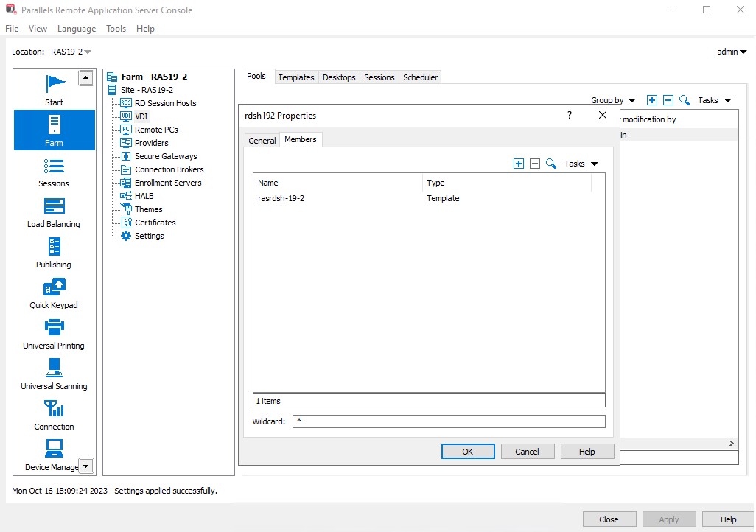Open Secure Gateways tree node
Screen dimensions: 756x532
pyautogui.click(x=159, y=156)
